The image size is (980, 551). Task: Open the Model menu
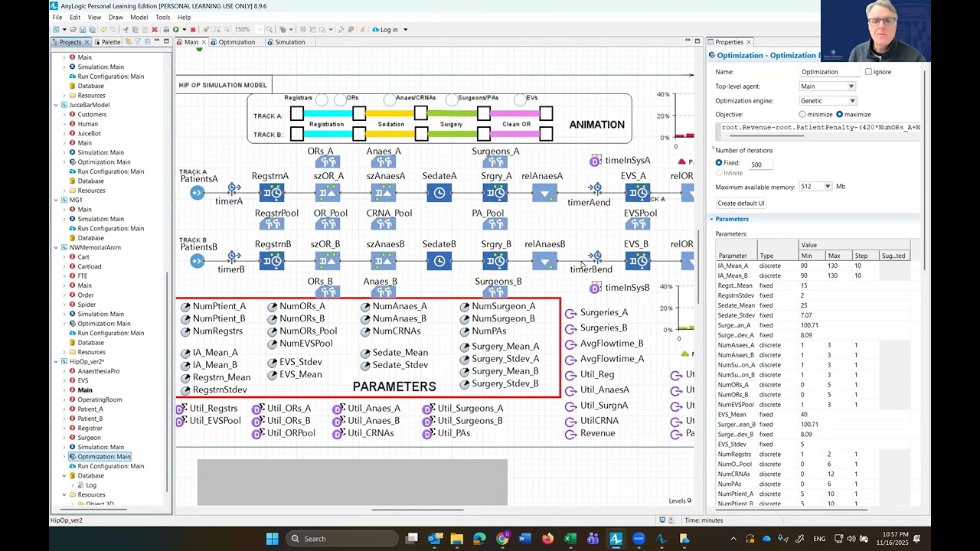139,17
